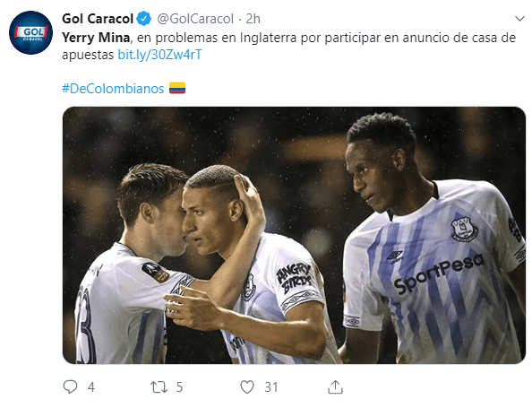
Task: Open the @GolCaracol handle
Action: [x=195, y=19]
